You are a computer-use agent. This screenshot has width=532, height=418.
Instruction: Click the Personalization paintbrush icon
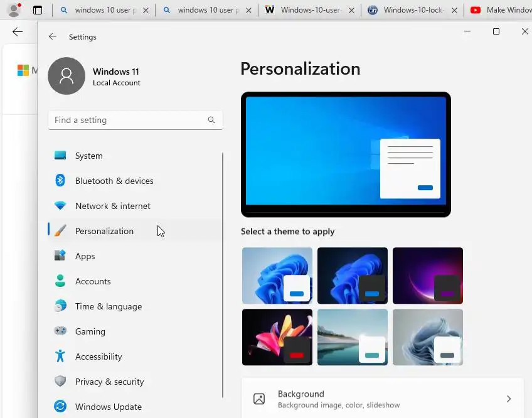60,231
